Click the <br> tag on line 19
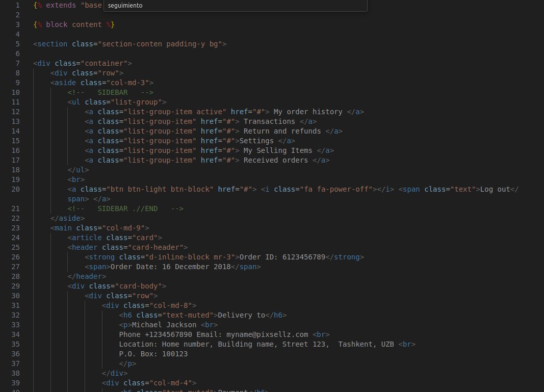 76,180
